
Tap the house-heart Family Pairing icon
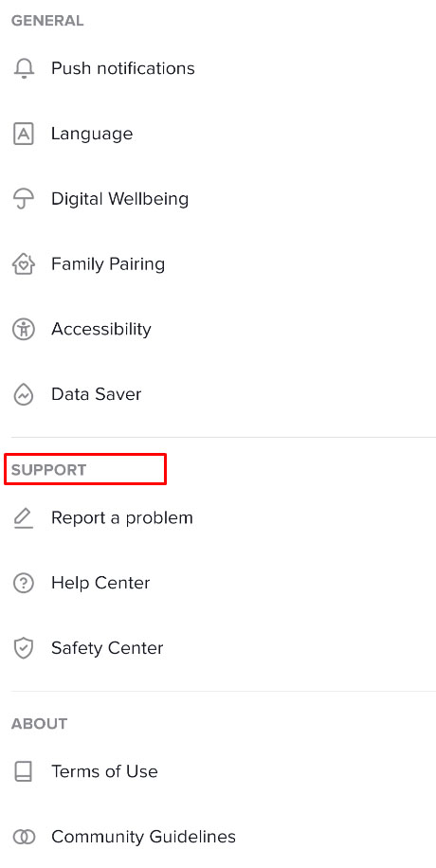click(x=24, y=264)
